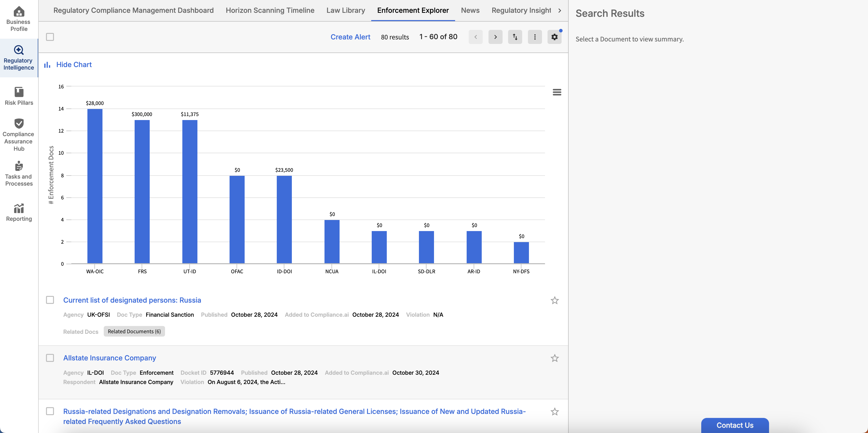Open the chart hamburger context menu
The image size is (868, 433).
click(x=557, y=92)
